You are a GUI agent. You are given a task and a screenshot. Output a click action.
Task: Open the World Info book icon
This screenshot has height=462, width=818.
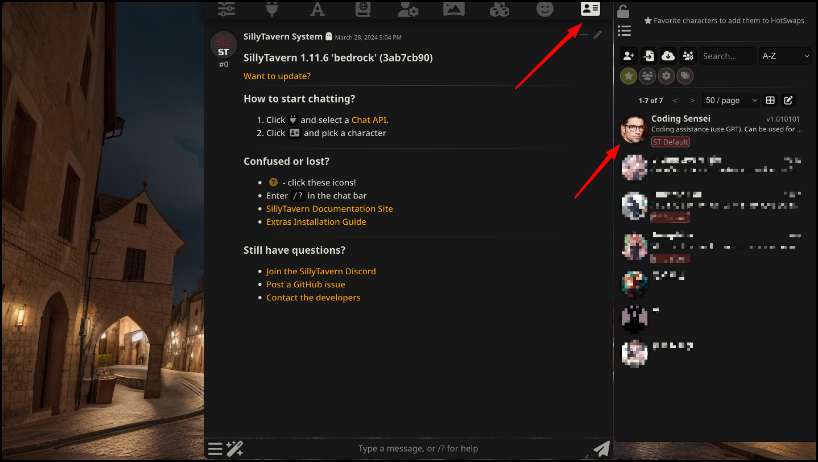(x=363, y=9)
